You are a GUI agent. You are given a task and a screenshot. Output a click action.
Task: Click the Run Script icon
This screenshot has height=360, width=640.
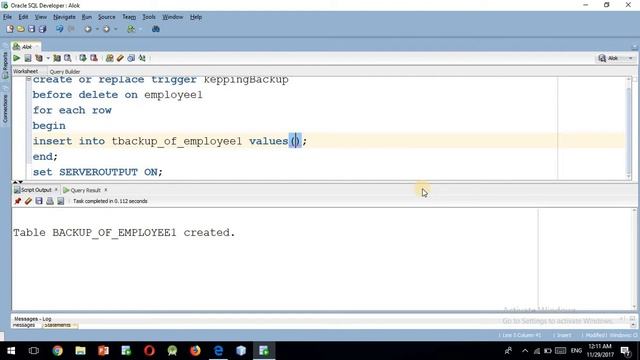coord(28,58)
